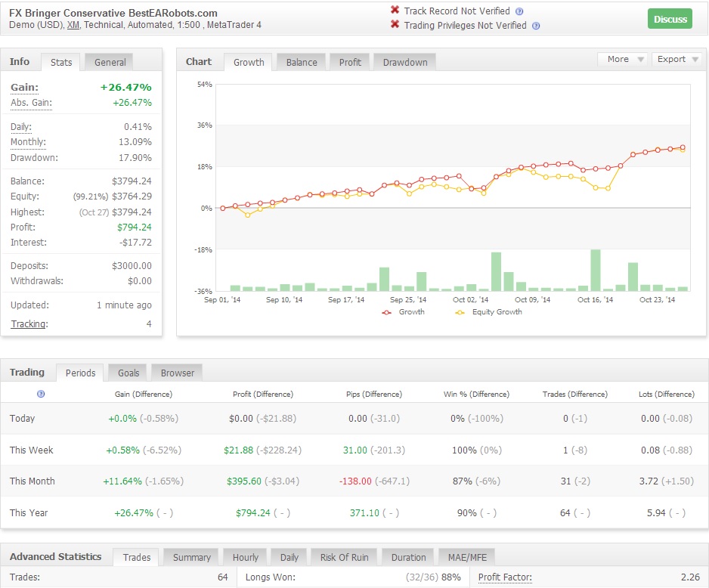Click the help icon in Periods table header

click(41, 394)
